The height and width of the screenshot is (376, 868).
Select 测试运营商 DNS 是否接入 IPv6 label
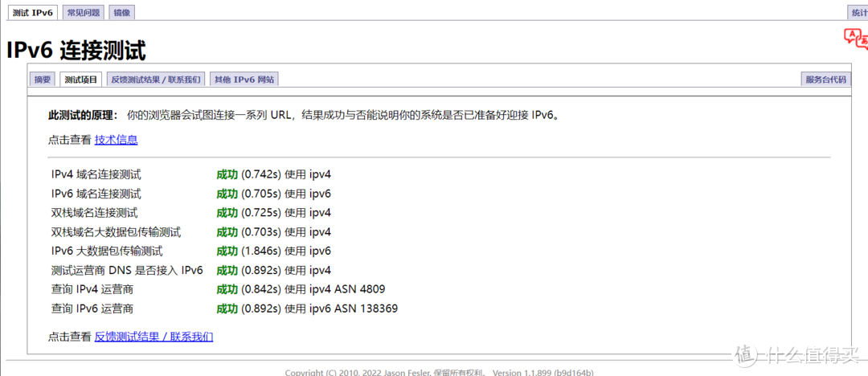point(127,270)
